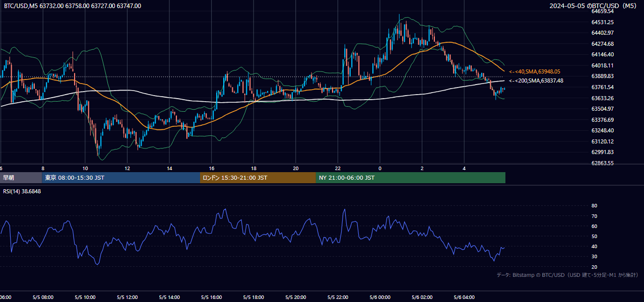Click price axis label 63120.12
This screenshot has height=302, width=644.
coord(602,141)
